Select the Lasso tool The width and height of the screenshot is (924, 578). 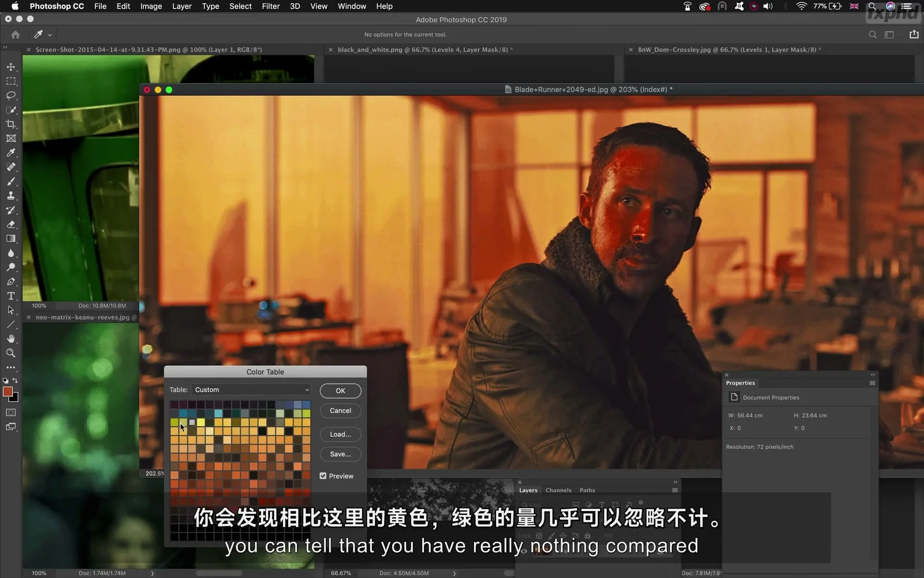click(11, 95)
